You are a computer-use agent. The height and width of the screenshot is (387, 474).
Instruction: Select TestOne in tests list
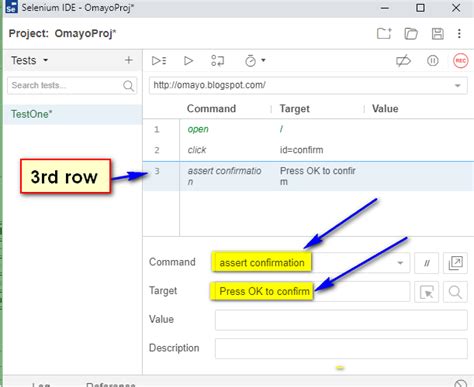(x=73, y=114)
